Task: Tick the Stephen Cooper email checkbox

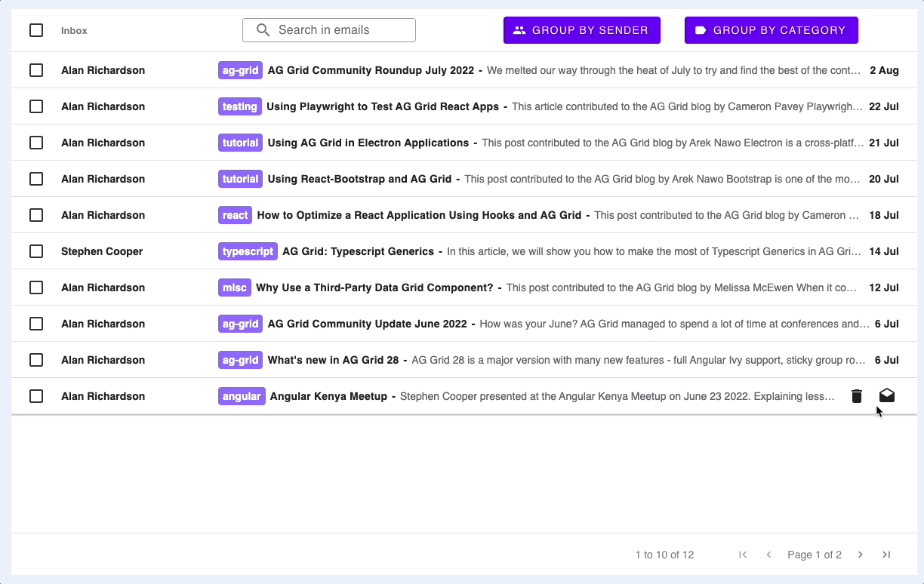Action: pos(36,251)
